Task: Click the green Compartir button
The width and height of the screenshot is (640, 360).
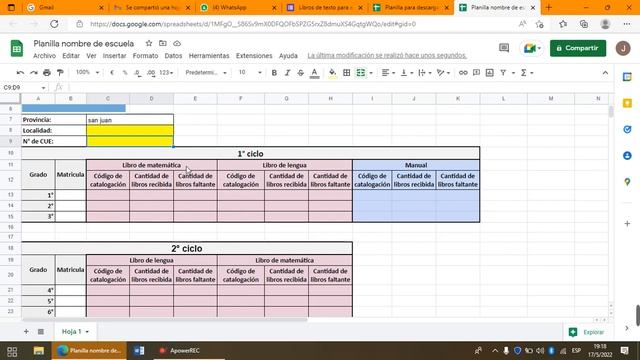Action: 578,48
